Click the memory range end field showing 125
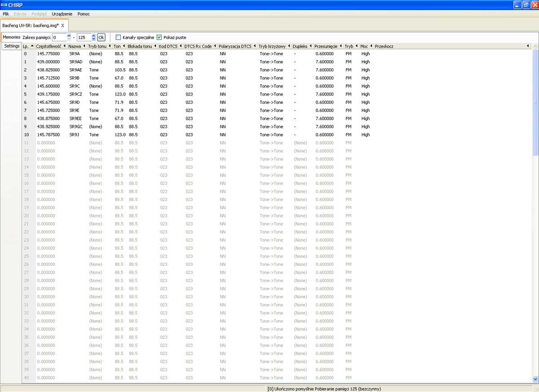 [83, 37]
